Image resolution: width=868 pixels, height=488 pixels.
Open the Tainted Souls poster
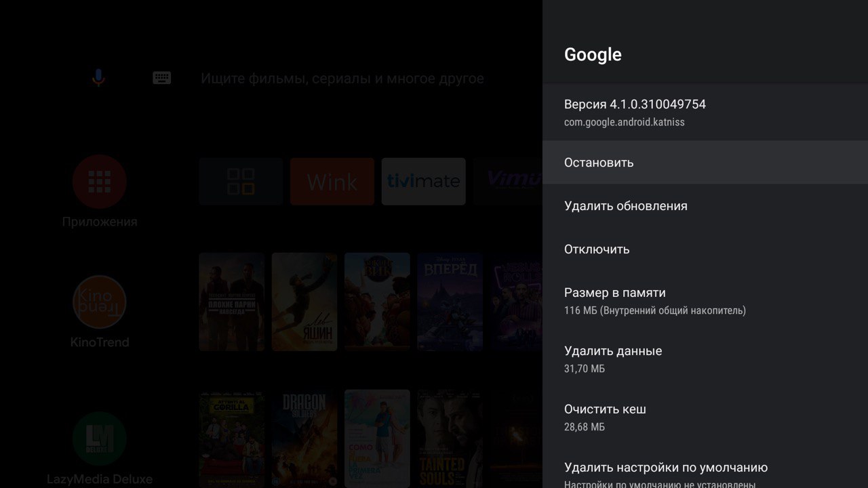(450, 439)
